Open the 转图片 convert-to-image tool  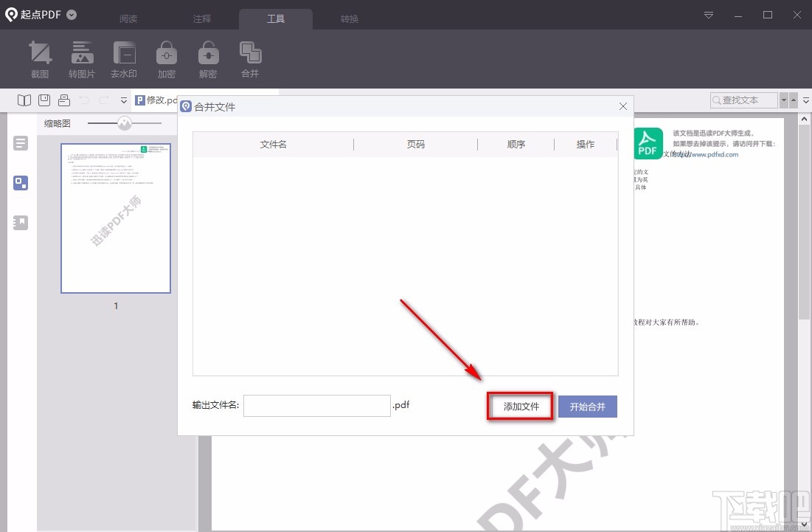(x=82, y=59)
